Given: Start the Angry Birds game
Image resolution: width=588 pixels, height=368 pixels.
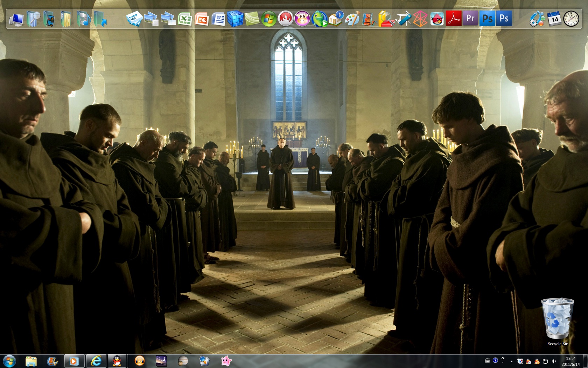Looking at the screenshot, I should point(437,19).
